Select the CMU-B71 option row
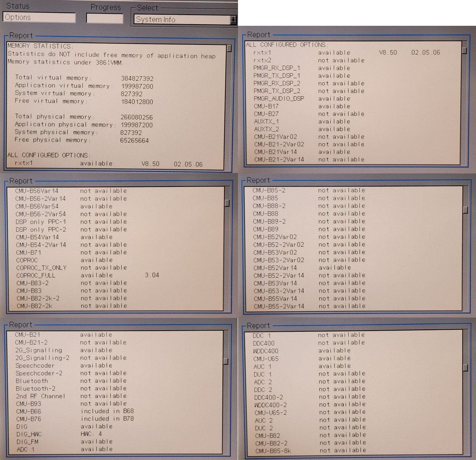The image size is (476, 460). click(x=71, y=252)
